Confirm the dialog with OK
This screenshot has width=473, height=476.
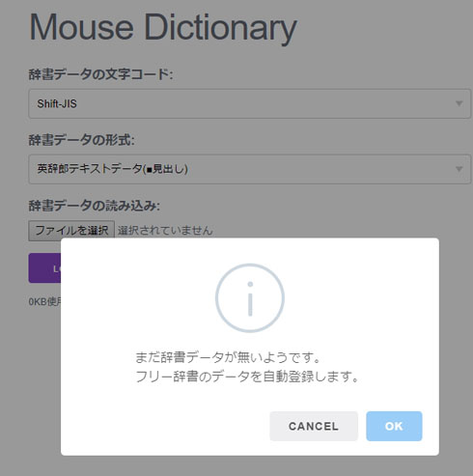click(394, 426)
